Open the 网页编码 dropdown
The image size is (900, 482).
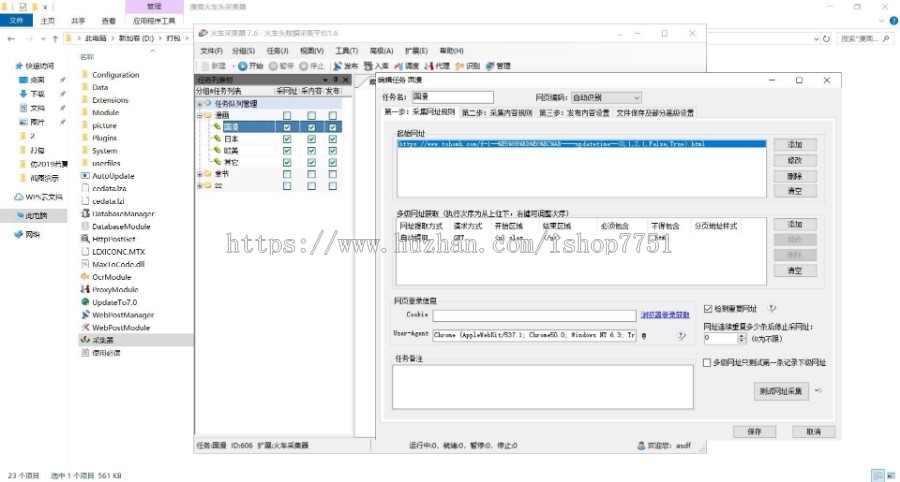coord(606,98)
